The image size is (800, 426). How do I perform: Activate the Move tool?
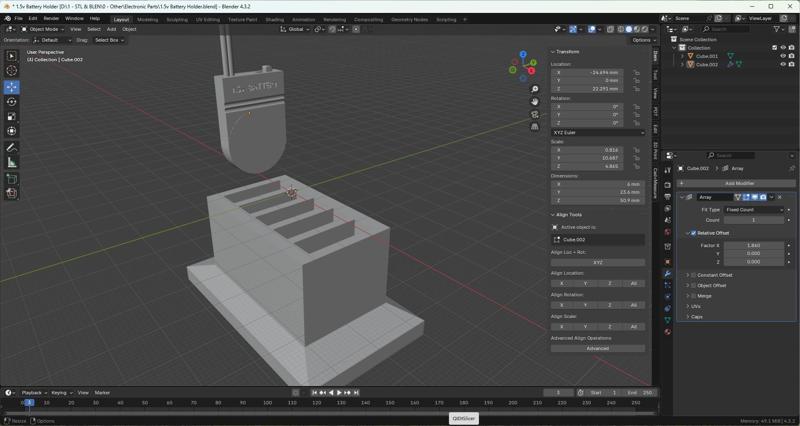point(12,87)
